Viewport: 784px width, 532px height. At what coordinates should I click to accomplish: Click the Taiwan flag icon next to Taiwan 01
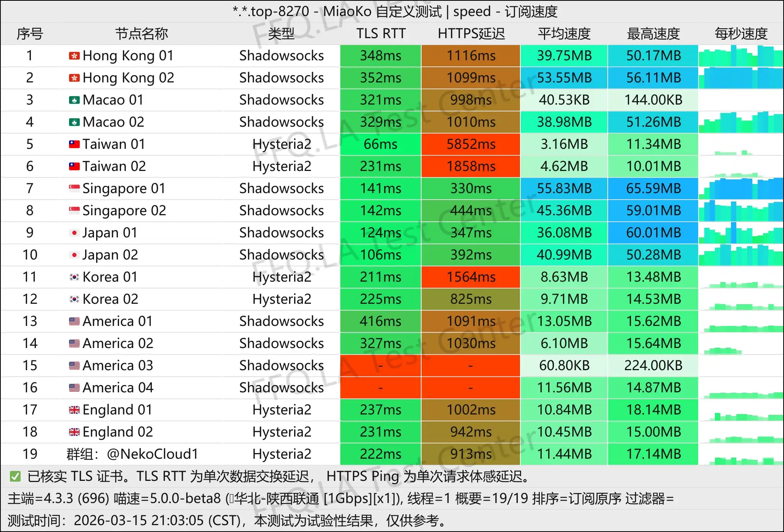pos(75,144)
